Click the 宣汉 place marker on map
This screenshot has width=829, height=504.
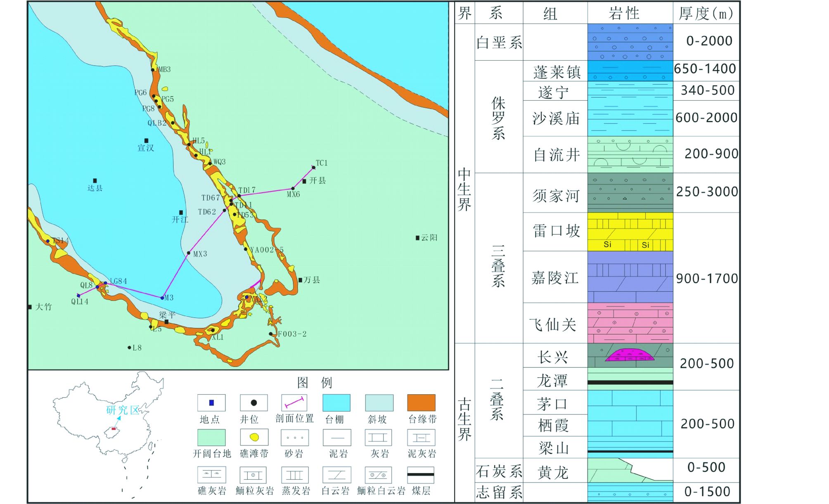[x=146, y=141]
